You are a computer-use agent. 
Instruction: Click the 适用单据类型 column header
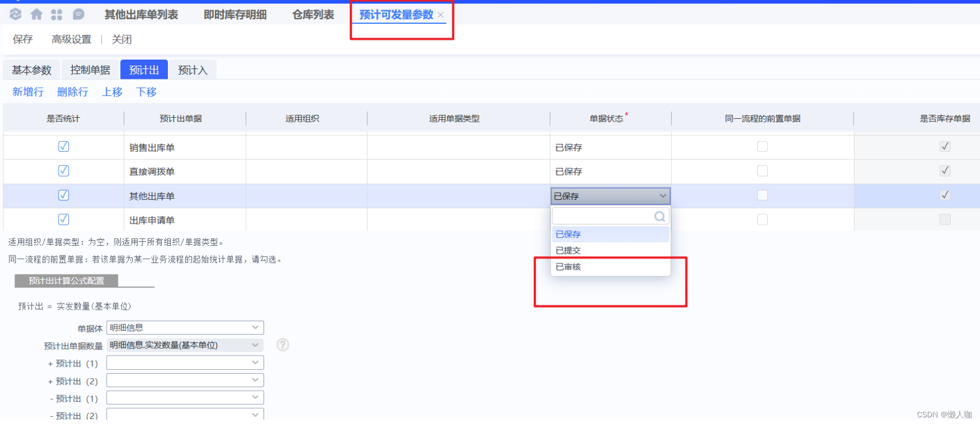459,119
